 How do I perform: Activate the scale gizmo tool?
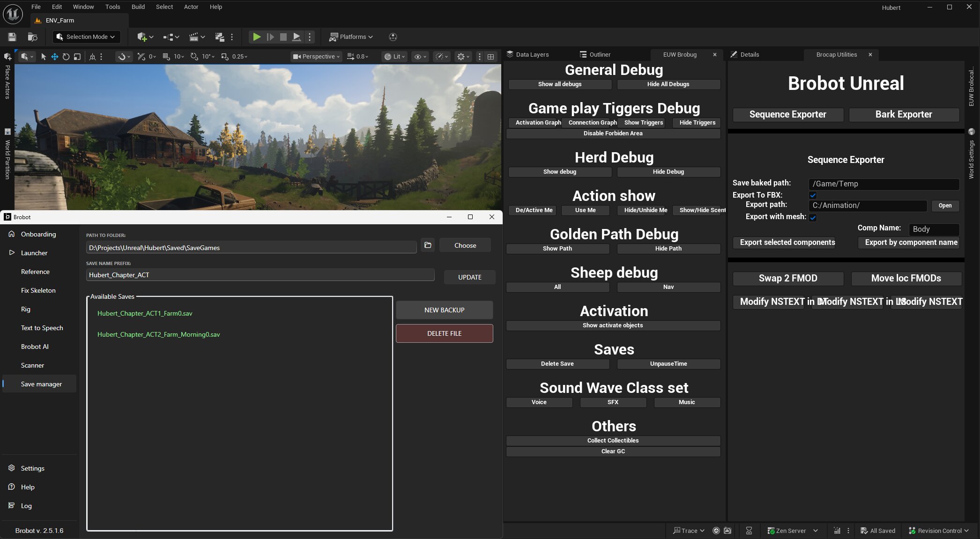(77, 57)
